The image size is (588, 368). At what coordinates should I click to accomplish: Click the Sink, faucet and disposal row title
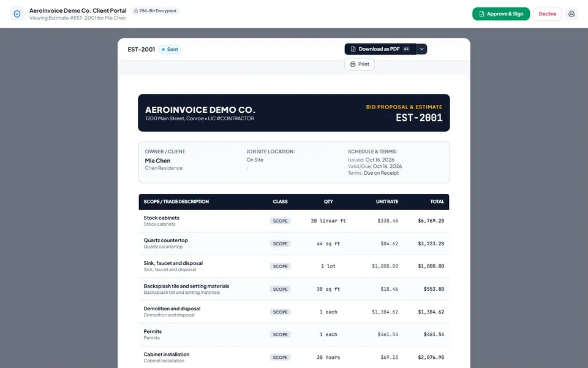[173, 263]
